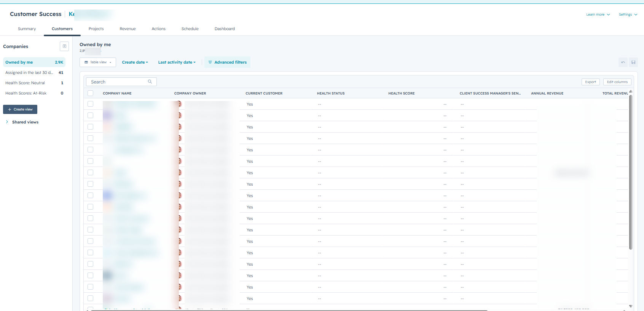644x311 pixels.
Task: Open the Assigned in the last 30 days view
Action: 34,72
